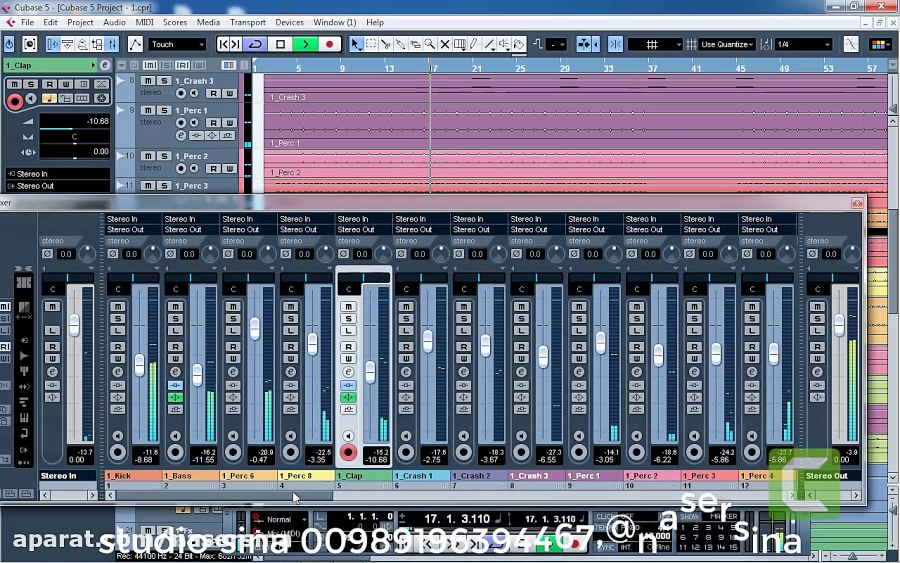Solo the 1_Perc 1 track
900x563 pixels.
pos(164,110)
